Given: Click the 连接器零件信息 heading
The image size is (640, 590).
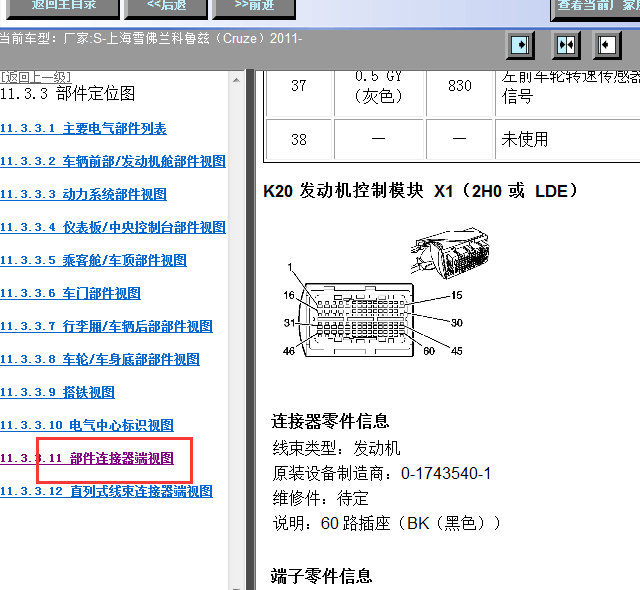Looking at the screenshot, I should point(330,421).
